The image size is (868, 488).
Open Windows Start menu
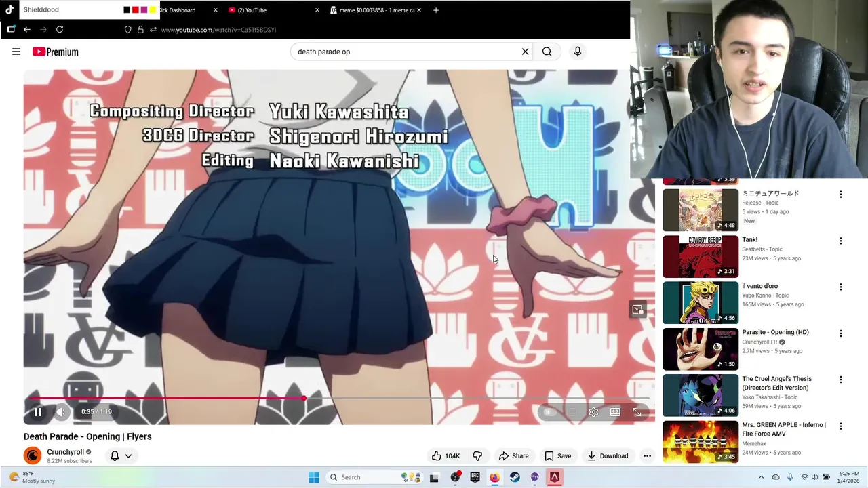click(x=314, y=477)
